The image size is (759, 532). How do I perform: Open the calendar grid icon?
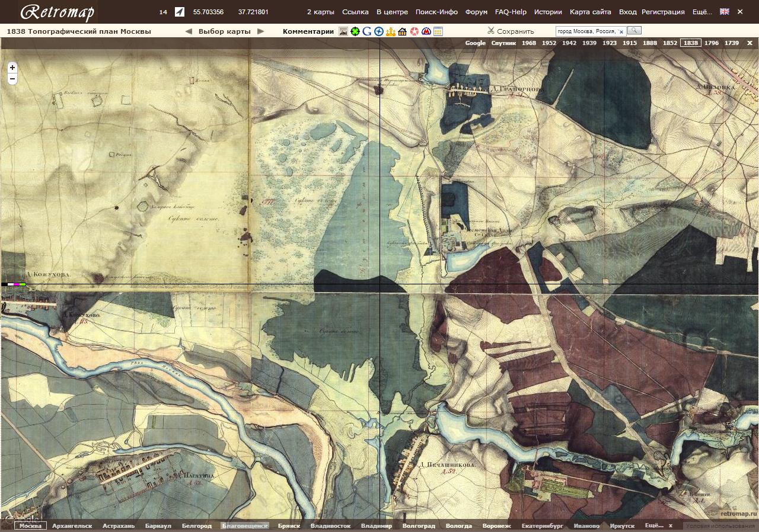tap(438, 31)
